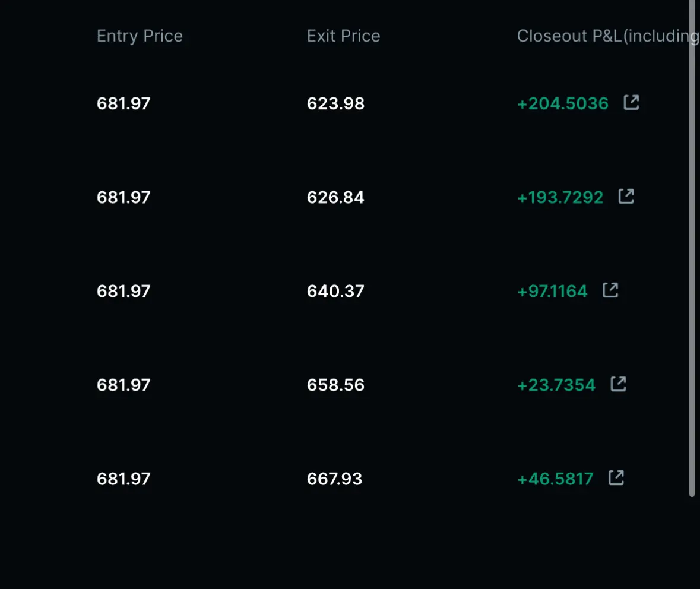700x589 pixels.
Task: Click exit price 626.84
Action: click(x=335, y=198)
